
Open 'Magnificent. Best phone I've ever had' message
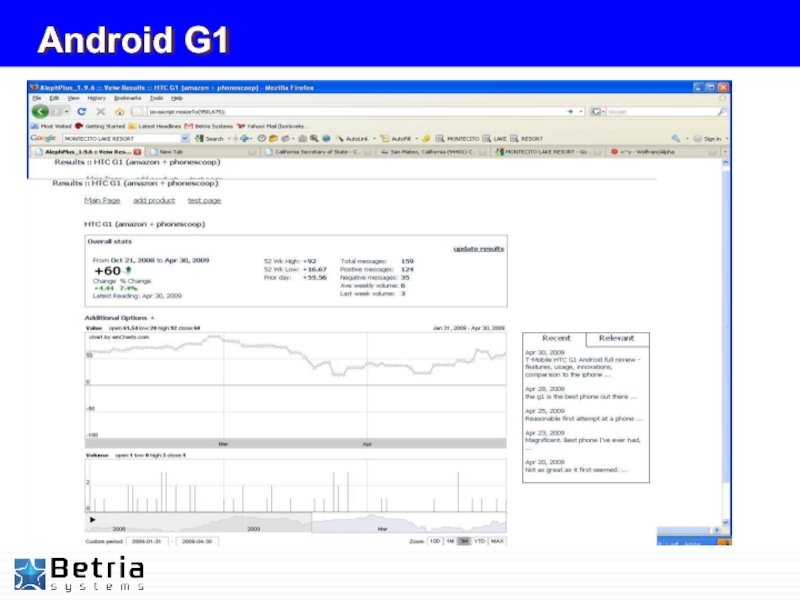point(583,442)
